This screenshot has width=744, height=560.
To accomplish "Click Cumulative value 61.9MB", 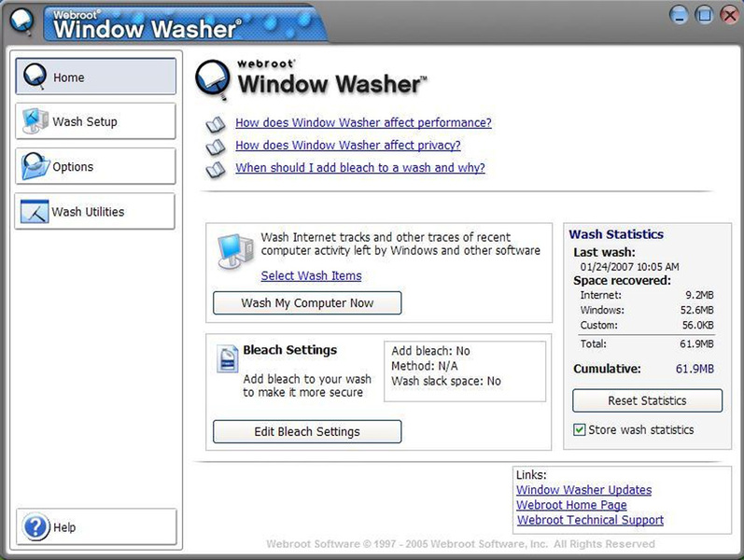I will 695,370.
